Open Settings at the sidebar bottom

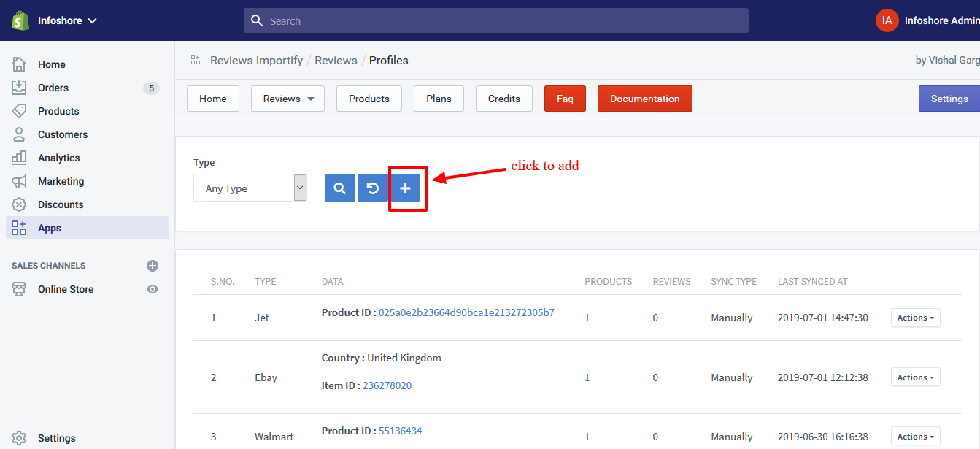pos(57,438)
